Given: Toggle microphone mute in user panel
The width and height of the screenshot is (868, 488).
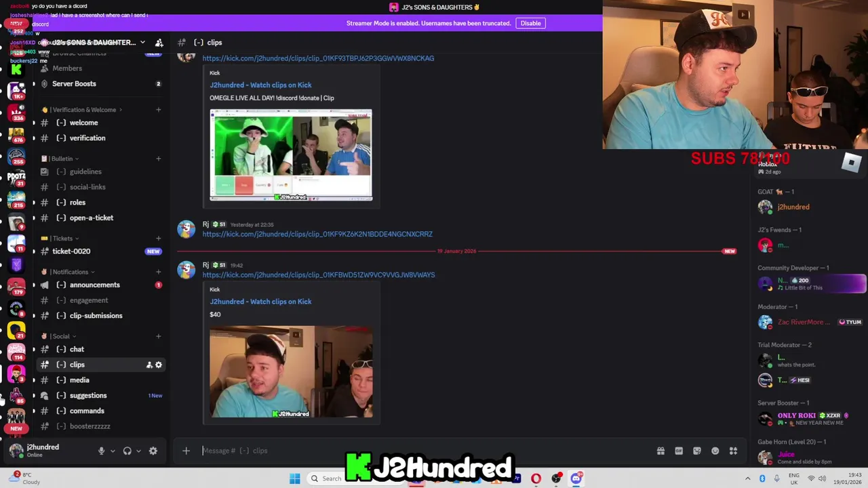Looking at the screenshot, I should (101, 451).
